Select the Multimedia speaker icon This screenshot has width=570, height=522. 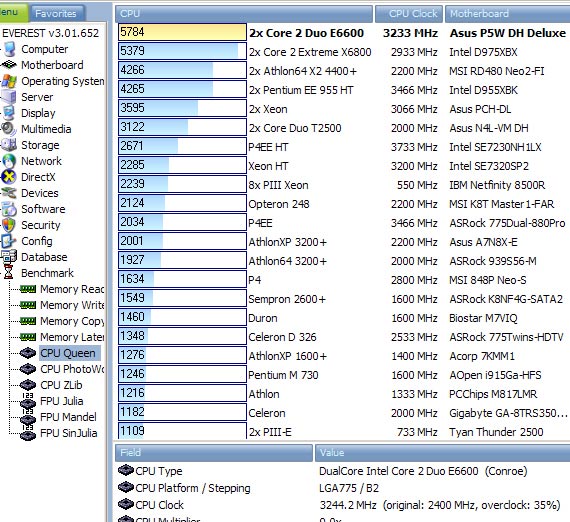[8, 129]
